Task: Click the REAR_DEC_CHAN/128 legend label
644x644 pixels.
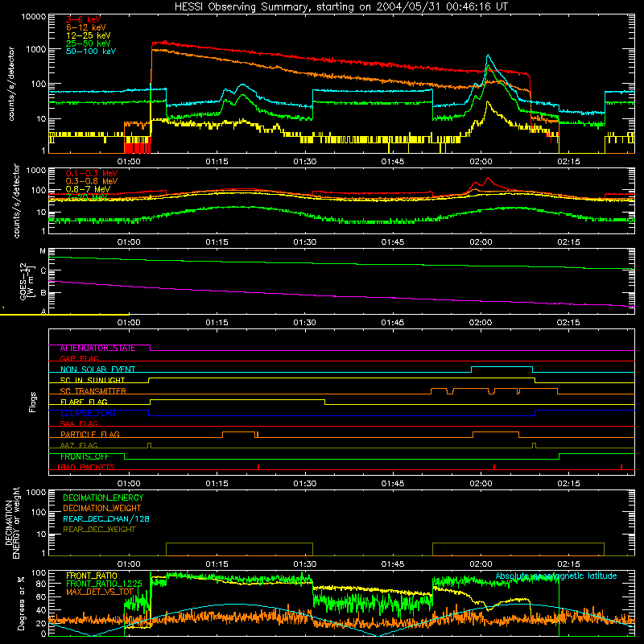Action: [106, 519]
